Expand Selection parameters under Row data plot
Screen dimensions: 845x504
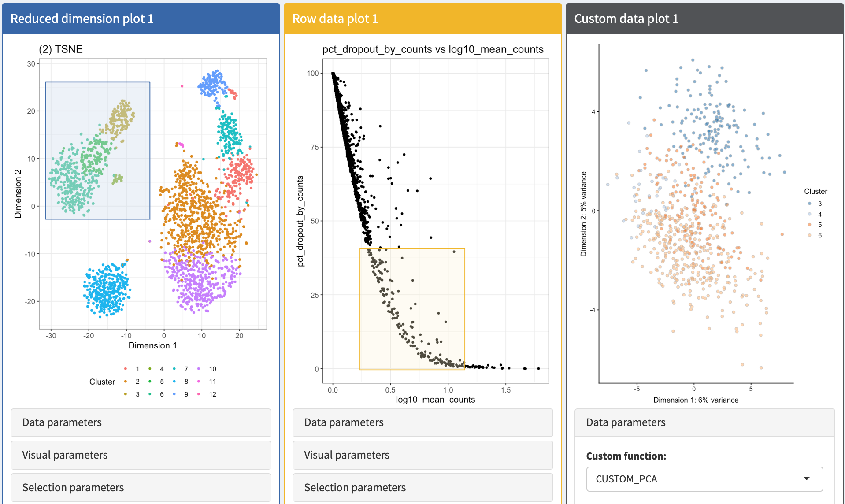[422, 488]
